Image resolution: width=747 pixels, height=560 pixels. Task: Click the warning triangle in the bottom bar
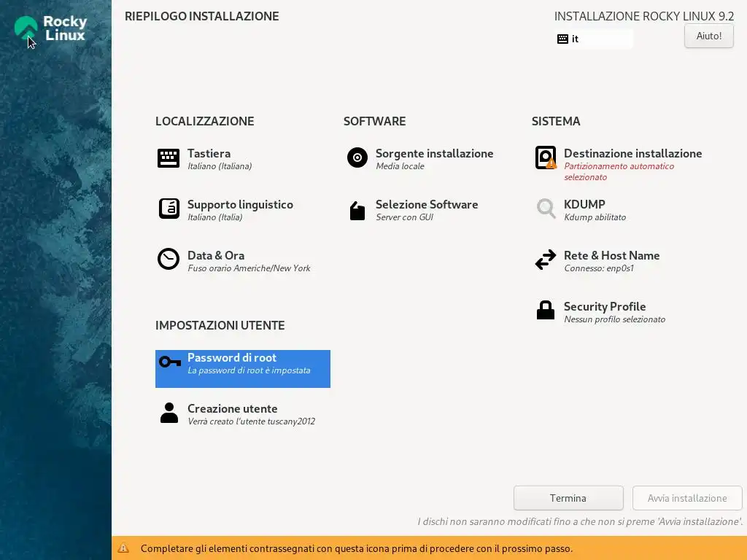coord(123,548)
